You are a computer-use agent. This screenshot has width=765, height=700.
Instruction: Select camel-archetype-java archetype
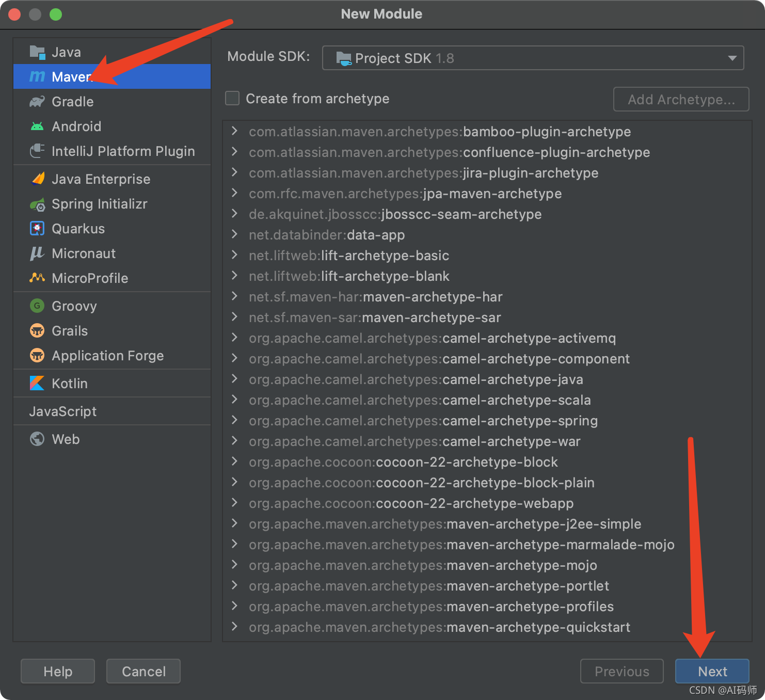click(416, 379)
